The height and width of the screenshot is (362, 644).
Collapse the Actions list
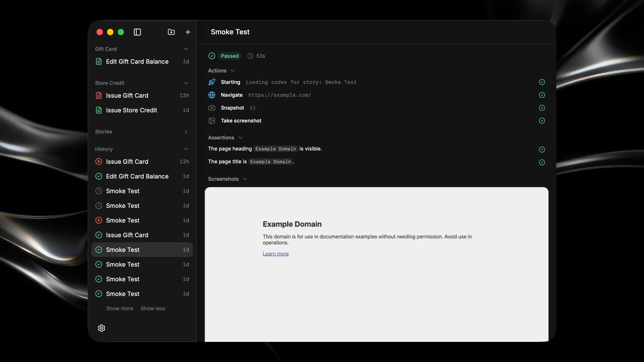point(232,71)
